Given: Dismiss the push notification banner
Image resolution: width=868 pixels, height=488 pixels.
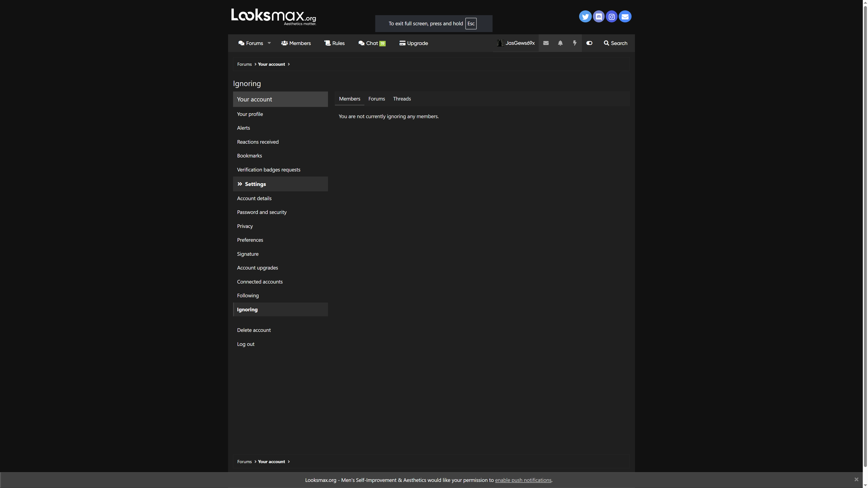Looking at the screenshot, I should [856, 479].
